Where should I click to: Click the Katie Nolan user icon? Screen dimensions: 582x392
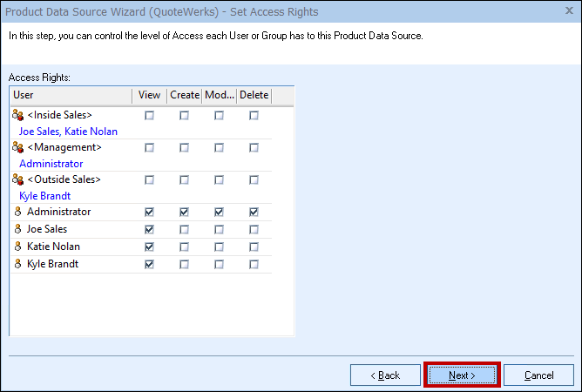click(x=17, y=247)
